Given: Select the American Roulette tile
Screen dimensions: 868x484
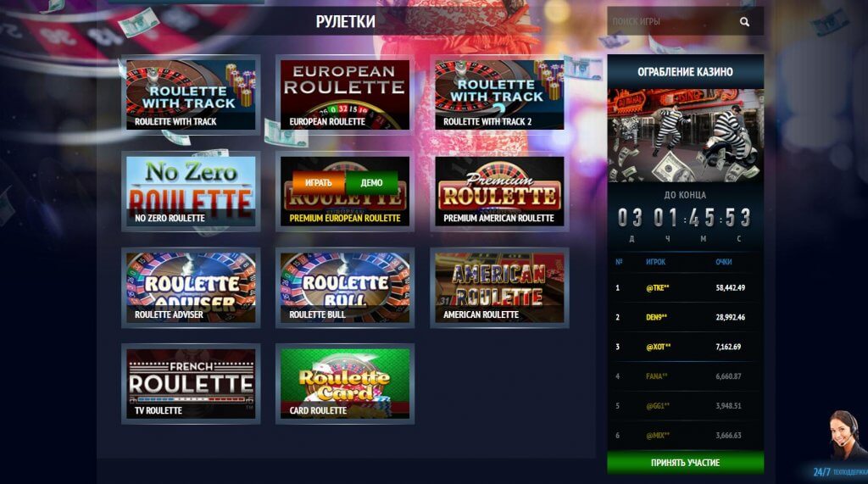Looking at the screenshot, I should tap(499, 287).
